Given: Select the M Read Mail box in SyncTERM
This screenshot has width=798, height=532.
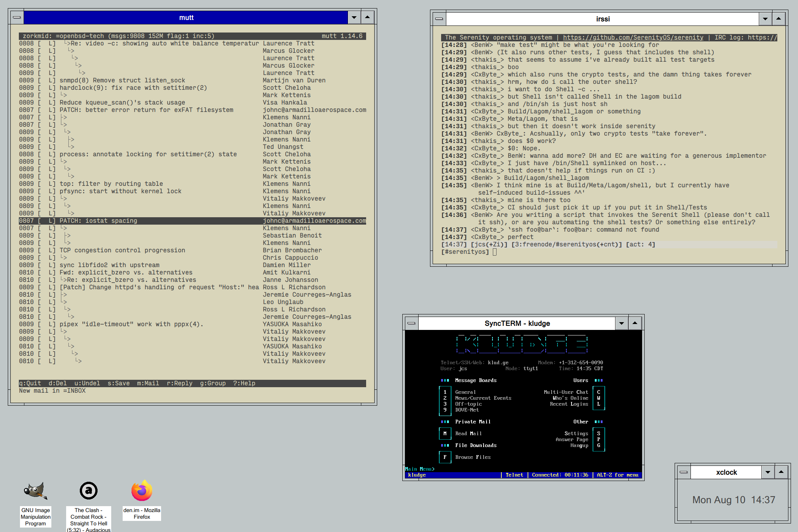Looking at the screenshot, I should click(x=445, y=433).
